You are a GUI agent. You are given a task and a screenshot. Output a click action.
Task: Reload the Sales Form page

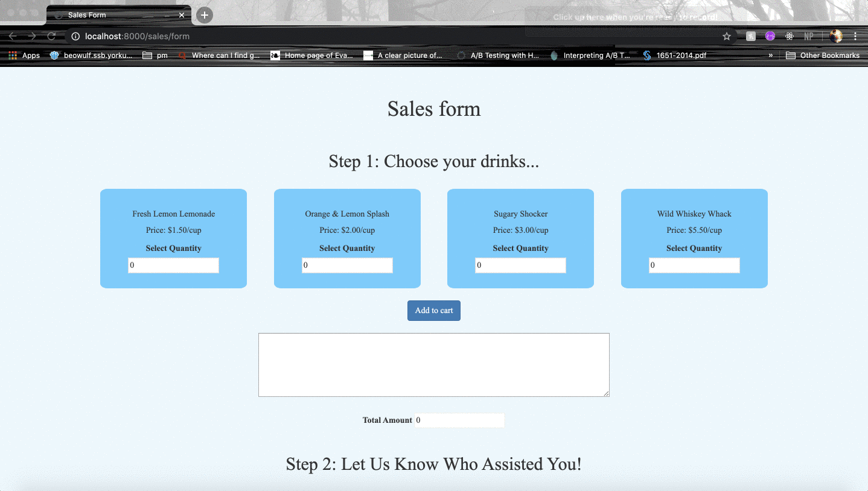[51, 36]
